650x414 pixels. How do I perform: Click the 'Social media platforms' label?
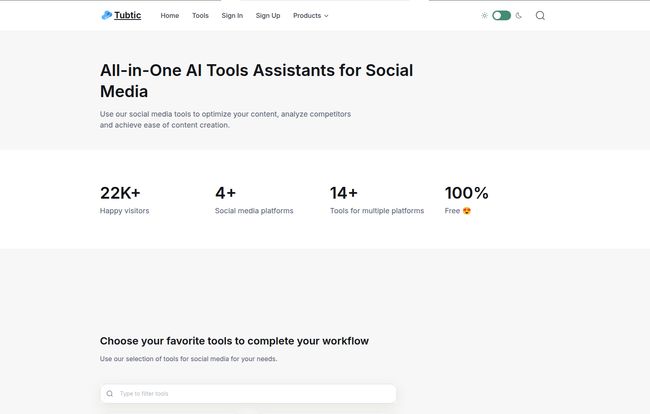pos(254,211)
